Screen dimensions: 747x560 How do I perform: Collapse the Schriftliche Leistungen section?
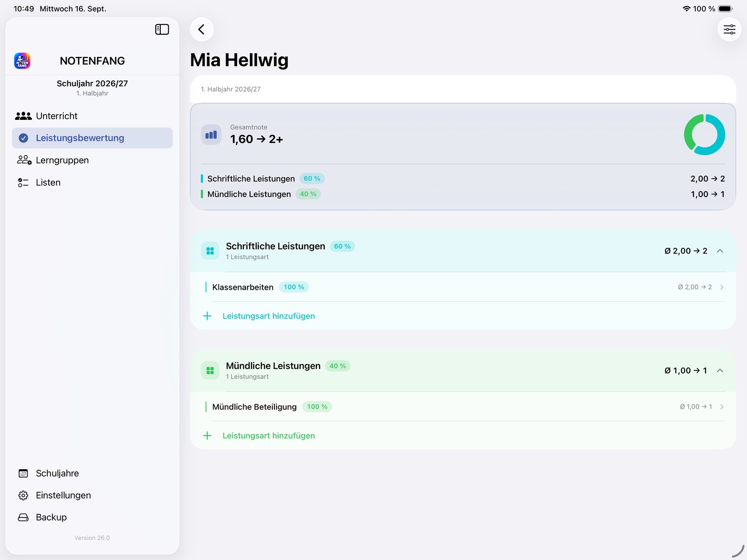[x=720, y=251]
